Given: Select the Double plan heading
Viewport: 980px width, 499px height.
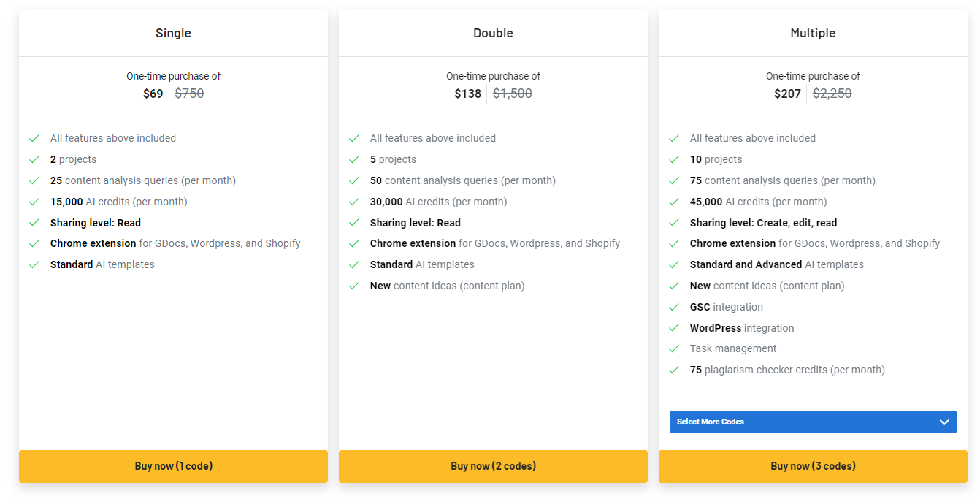Looking at the screenshot, I should [493, 33].
